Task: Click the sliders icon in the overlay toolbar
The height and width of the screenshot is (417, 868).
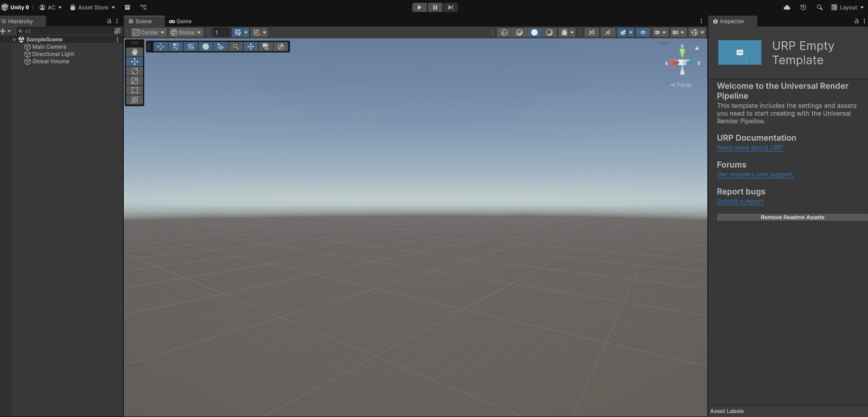Action: [x=175, y=47]
